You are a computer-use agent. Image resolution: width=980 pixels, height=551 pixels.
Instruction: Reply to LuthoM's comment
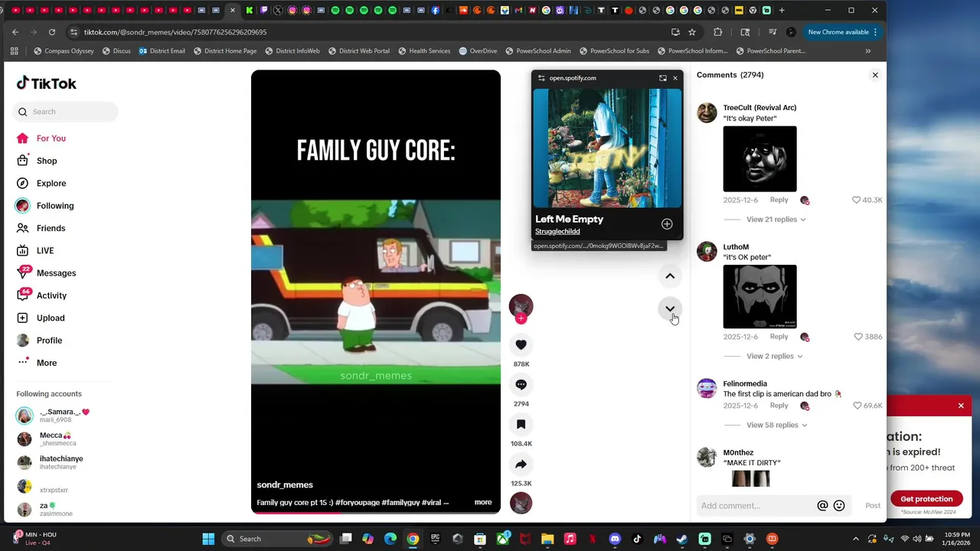(779, 337)
